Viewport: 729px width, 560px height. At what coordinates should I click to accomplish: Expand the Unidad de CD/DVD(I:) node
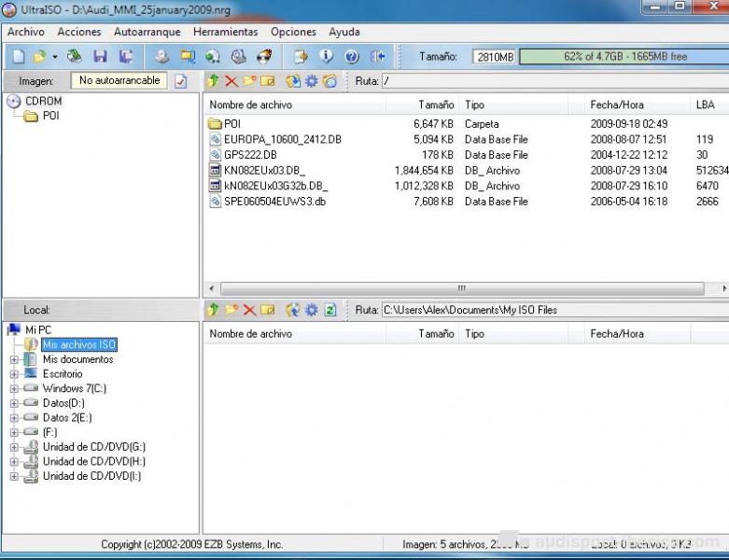tap(14, 476)
